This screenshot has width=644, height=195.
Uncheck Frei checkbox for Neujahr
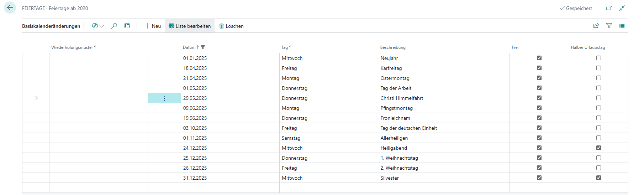539,58
